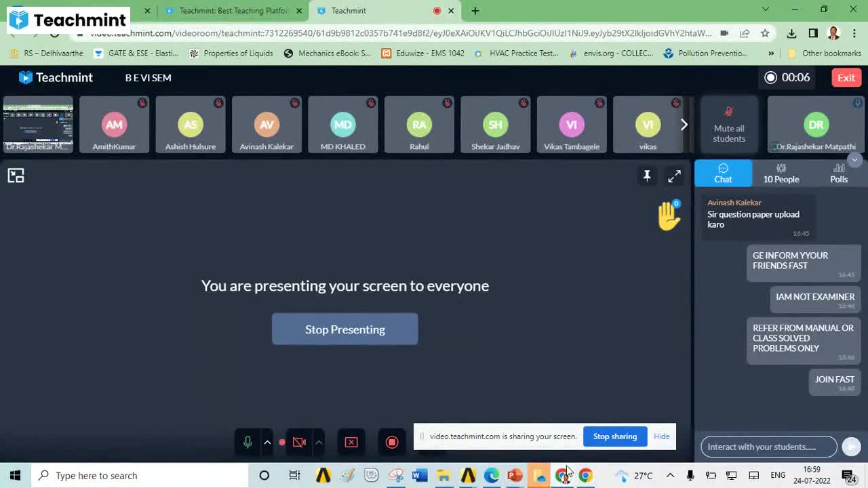868x488 pixels.
Task: Select the Dr.Rajashekar shared-screen thumbnail
Action: (x=38, y=124)
